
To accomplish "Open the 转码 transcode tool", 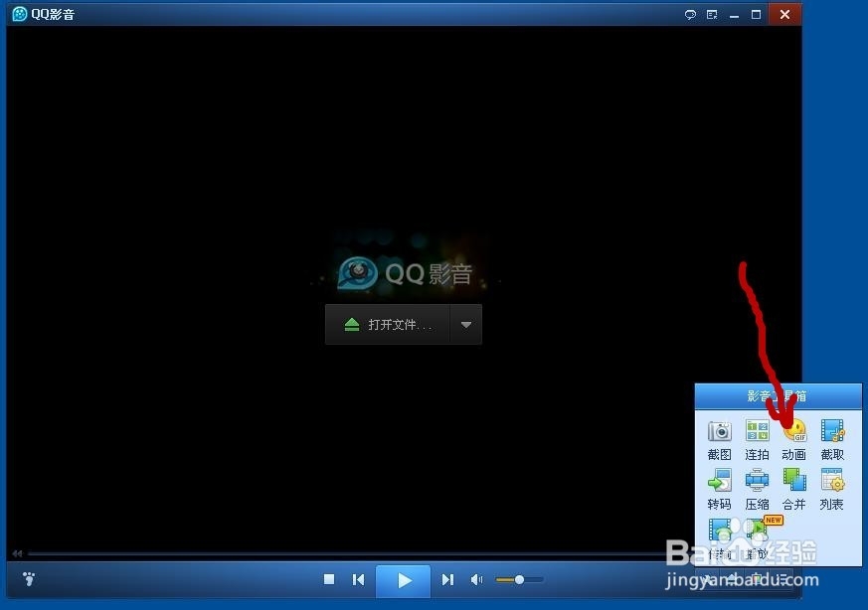I will [x=719, y=490].
